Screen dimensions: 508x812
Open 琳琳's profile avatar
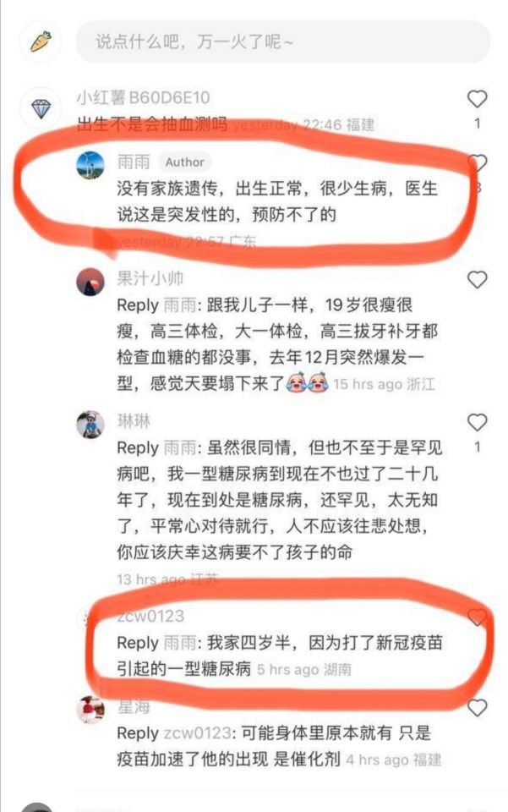(x=90, y=425)
